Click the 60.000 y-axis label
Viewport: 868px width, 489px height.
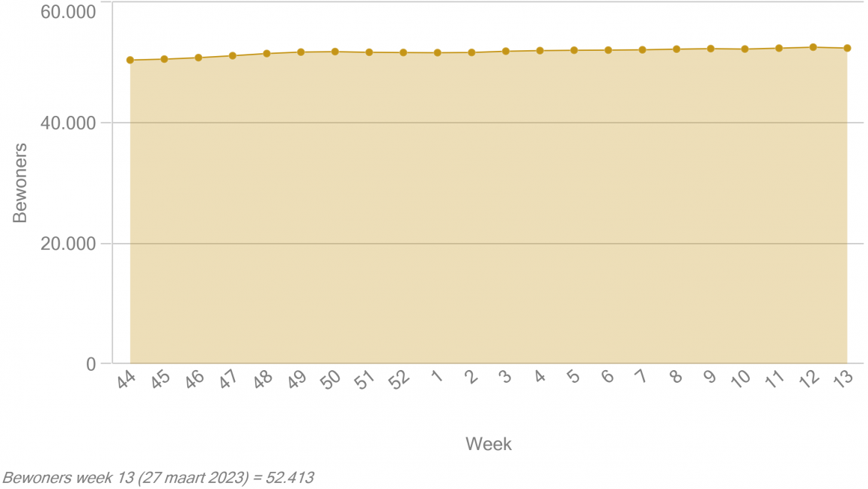point(68,12)
